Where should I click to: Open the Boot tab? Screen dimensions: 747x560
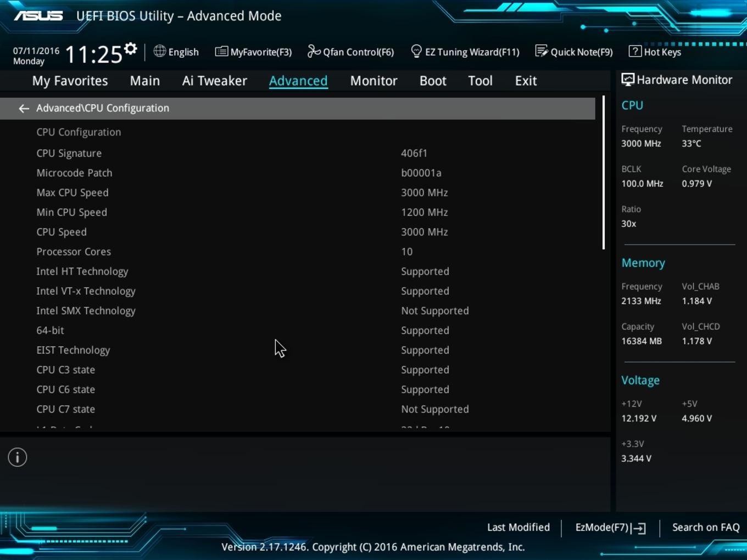(x=433, y=81)
